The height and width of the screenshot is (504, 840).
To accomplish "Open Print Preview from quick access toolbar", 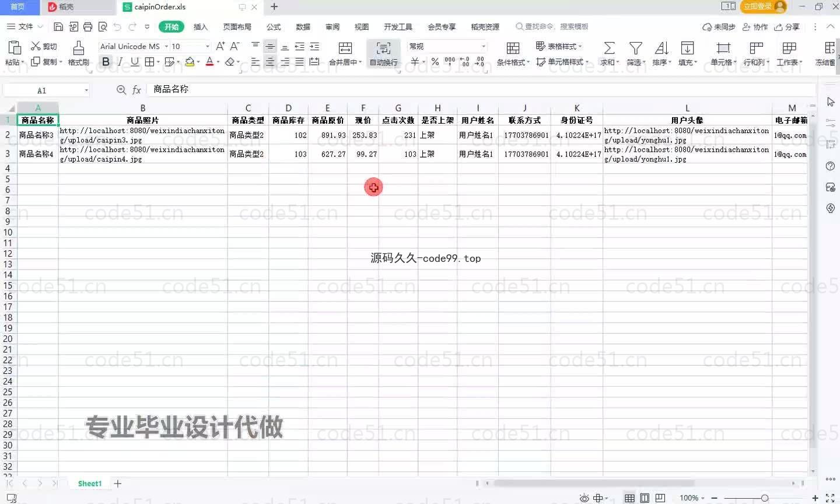I will tap(103, 27).
